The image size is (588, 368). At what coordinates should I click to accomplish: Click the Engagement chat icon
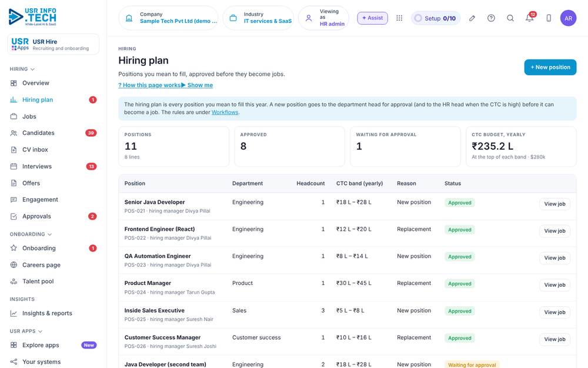pos(14,200)
